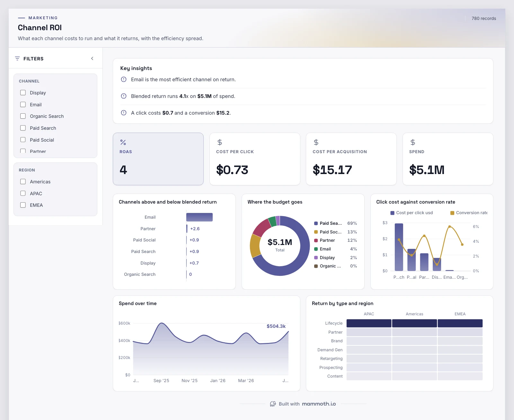514x420 pixels.
Task: Check the APAC region checkbox
Action: tap(23, 193)
